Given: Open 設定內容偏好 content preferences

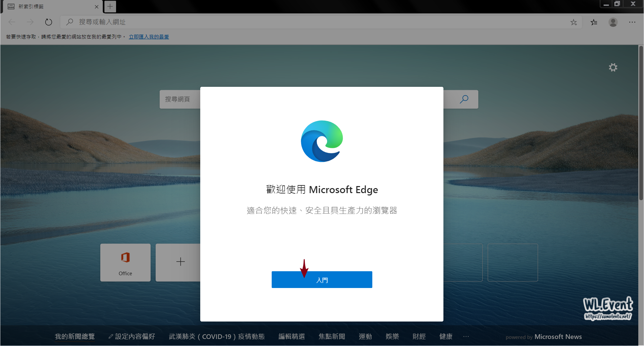Looking at the screenshot, I should tap(132, 337).
